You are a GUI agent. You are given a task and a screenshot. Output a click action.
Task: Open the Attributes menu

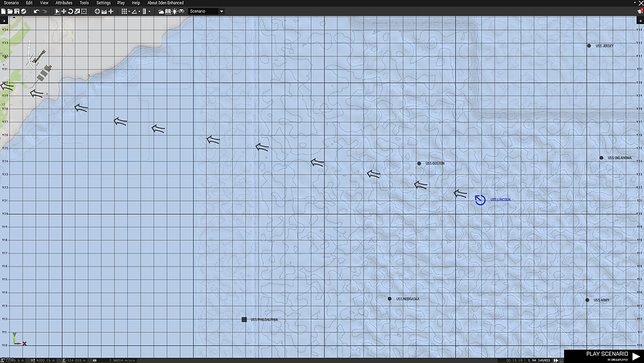[x=64, y=3]
